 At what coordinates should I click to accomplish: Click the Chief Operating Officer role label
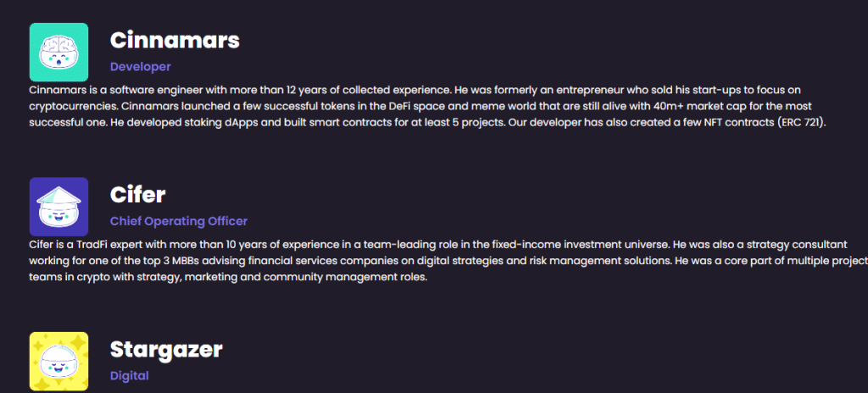tap(179, 221)
